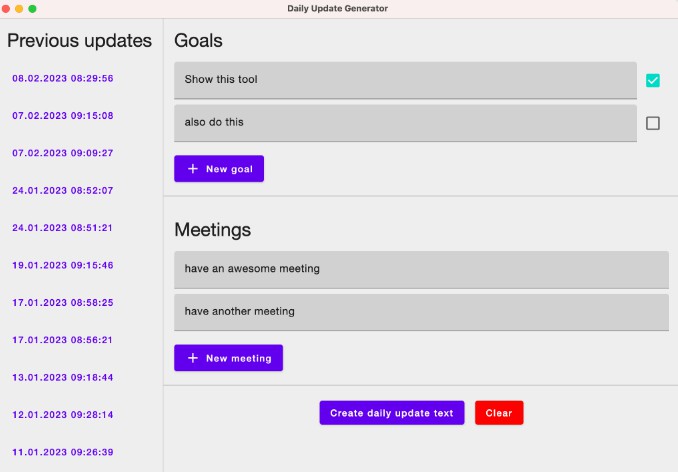Select the 'have an awesome meeting' field
Screen dimensions: 678x472
[x=421, y=270]
